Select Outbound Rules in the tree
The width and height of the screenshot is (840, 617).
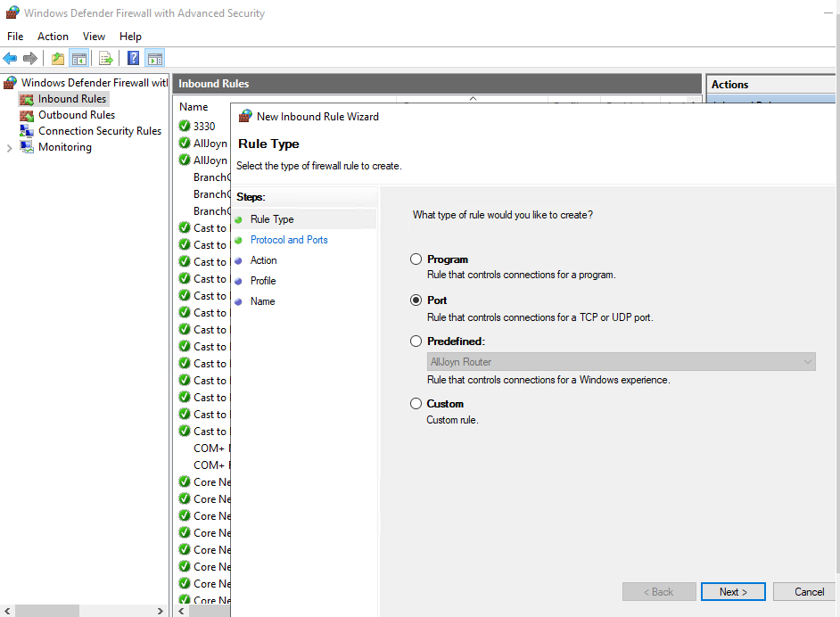77,115
